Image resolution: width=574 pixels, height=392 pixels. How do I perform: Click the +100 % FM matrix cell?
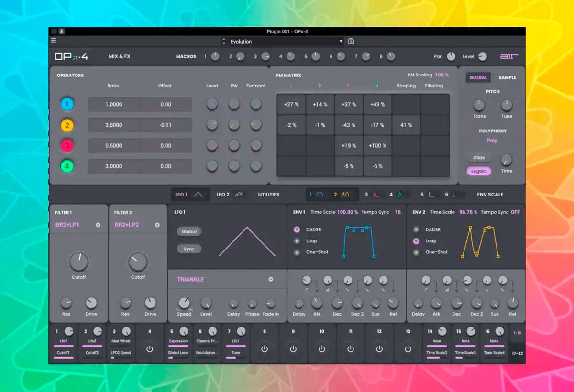pyautogui.click(x=378, y=146)
